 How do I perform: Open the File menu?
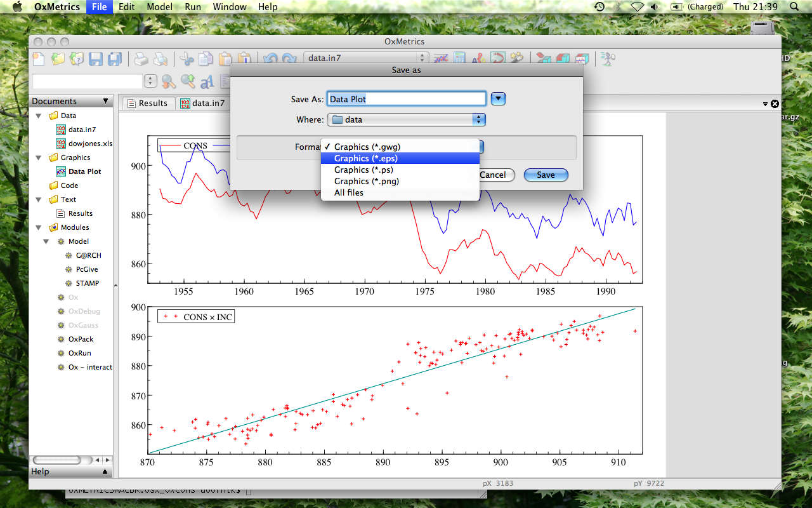pos(99,7)
